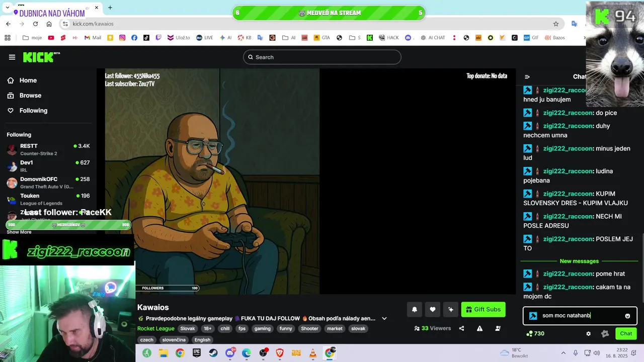Open the emoji picker in chat input
The height and width of the screenshot is (362, 644).
[x=627, y=316]
